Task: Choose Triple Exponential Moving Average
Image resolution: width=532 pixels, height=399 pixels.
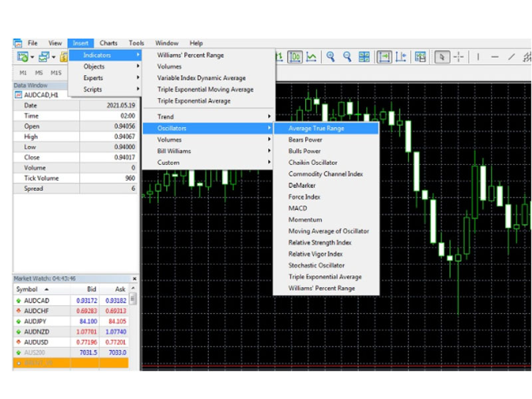Action: pos(208,89)
